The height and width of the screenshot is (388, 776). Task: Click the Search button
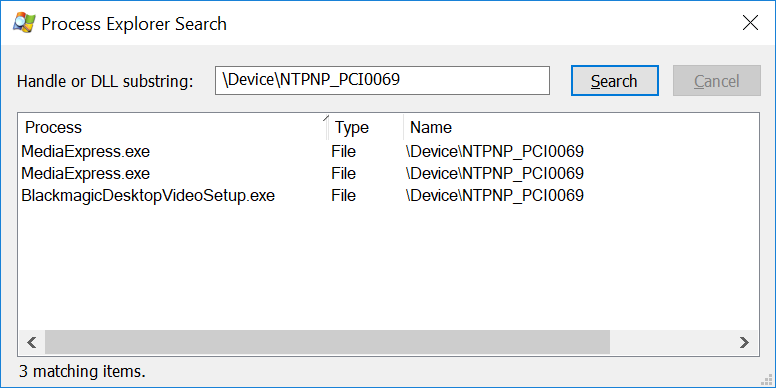point(615,81)
